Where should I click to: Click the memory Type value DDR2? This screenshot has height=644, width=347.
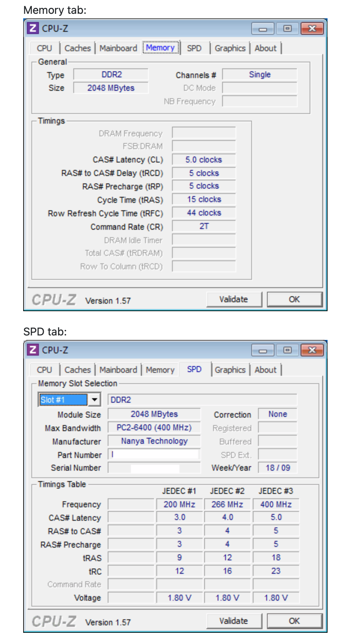coord(111,74)
